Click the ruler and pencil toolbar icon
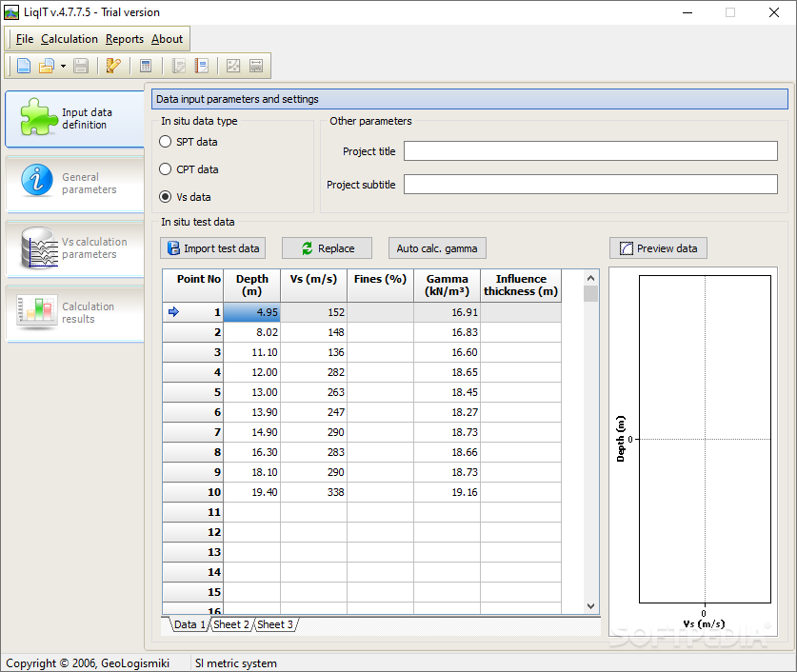Viewport: 797px width, 672px height. pyautogui.click(x=113, y=66)
